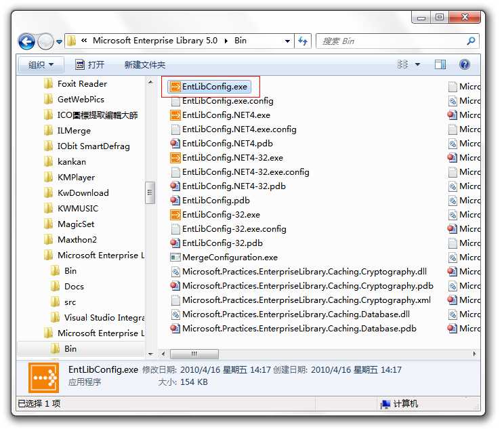Select src folder in tree

[x=63, y=302]
